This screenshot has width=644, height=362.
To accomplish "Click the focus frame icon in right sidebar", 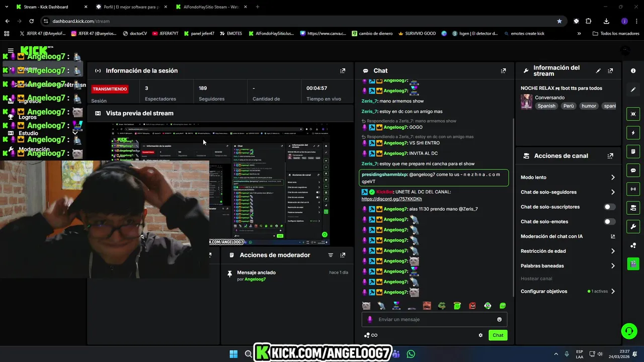I will coord(633,114).
